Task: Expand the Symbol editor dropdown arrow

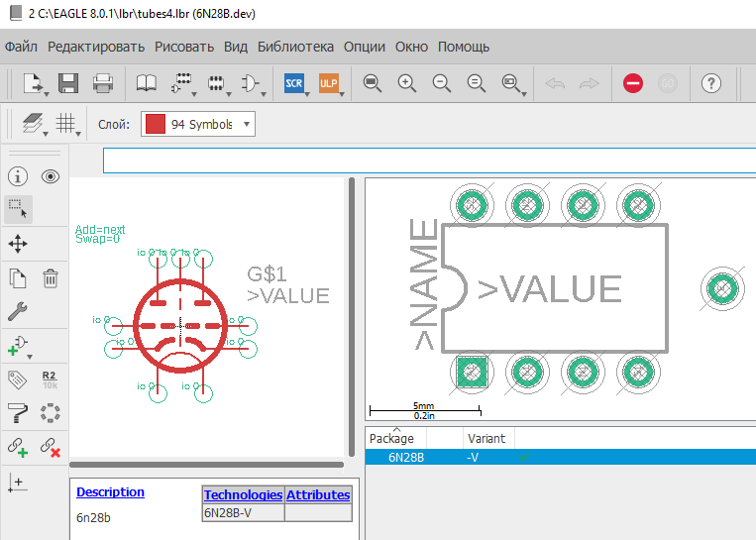Action: click(264, 94)
